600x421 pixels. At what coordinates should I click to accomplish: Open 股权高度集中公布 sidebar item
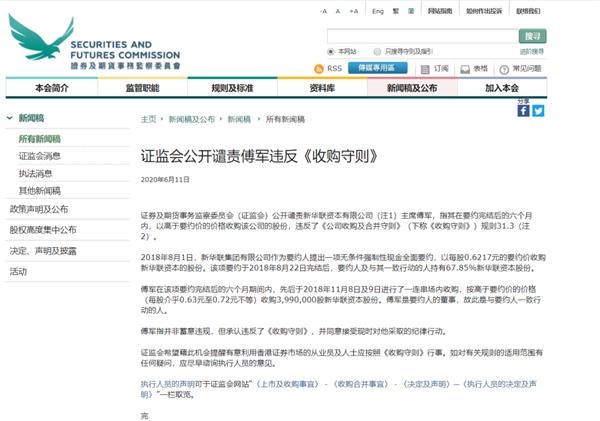tap(43, 230)
